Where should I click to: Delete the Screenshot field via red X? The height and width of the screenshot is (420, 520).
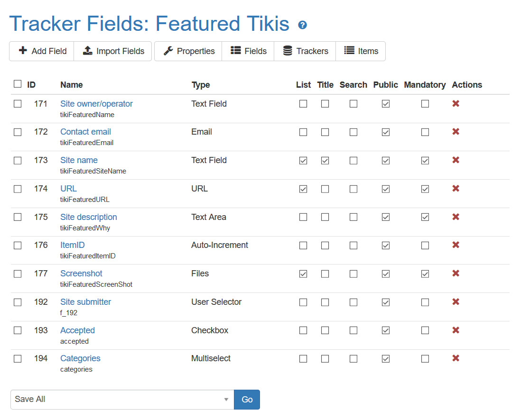click(455, 273)
